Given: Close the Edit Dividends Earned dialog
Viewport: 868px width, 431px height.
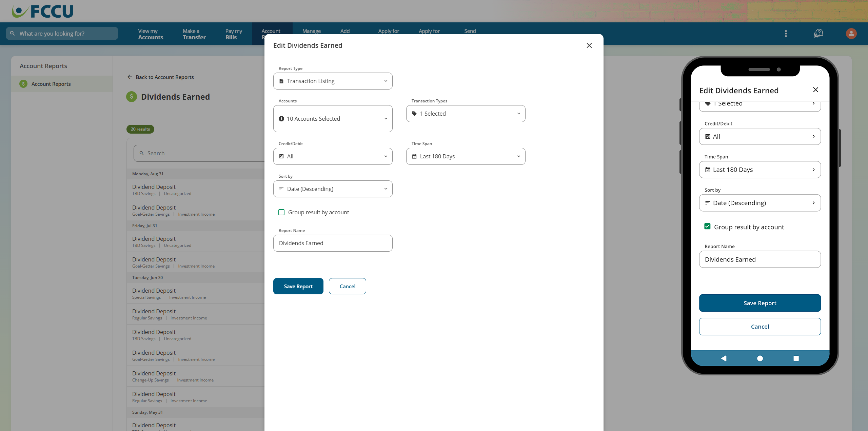Looking at the screenshot, I should tap(589, 45).
